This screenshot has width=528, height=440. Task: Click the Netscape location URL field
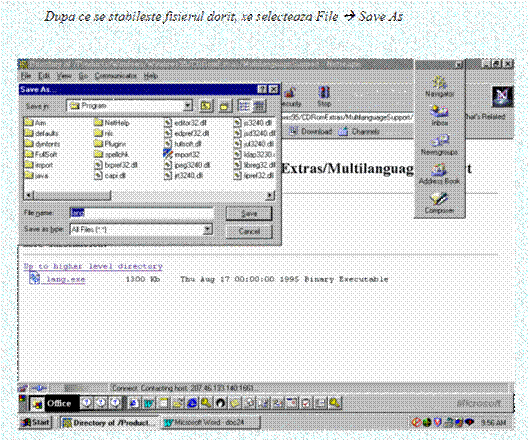click(x=347, y=117)
